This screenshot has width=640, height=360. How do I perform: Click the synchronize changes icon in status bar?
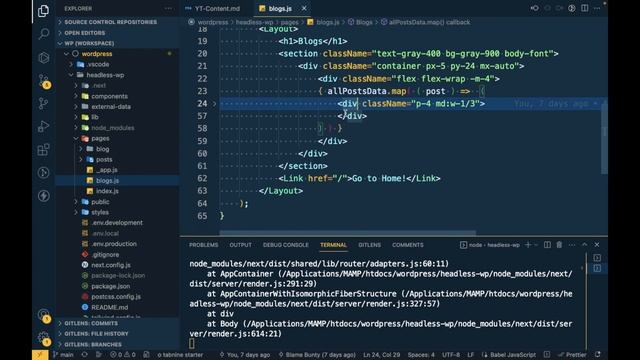(x=84, y=355)
